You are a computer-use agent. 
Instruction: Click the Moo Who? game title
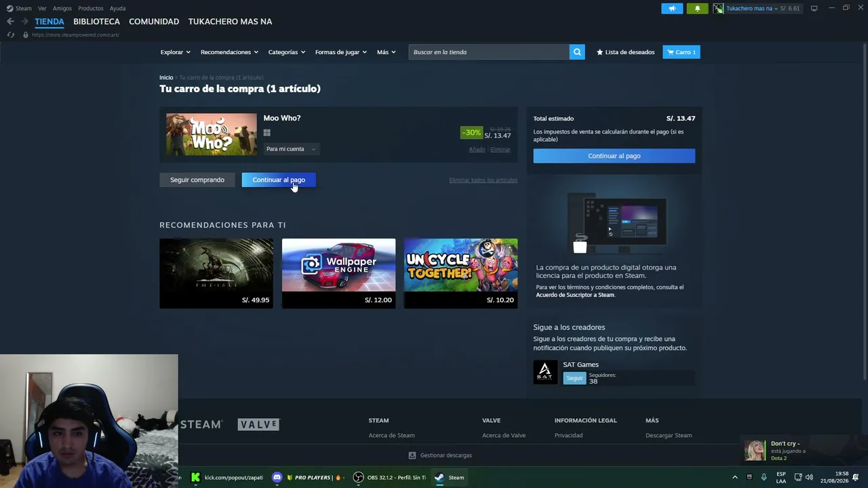[282, 118]
